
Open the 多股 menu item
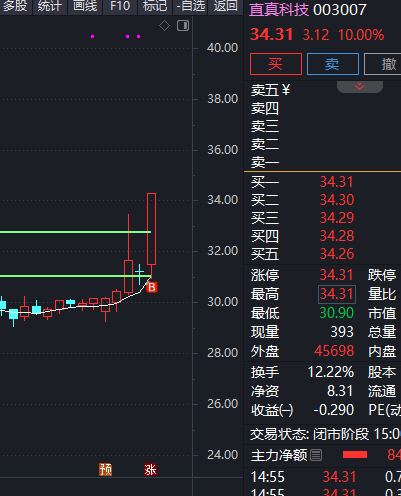coord(15,7)
